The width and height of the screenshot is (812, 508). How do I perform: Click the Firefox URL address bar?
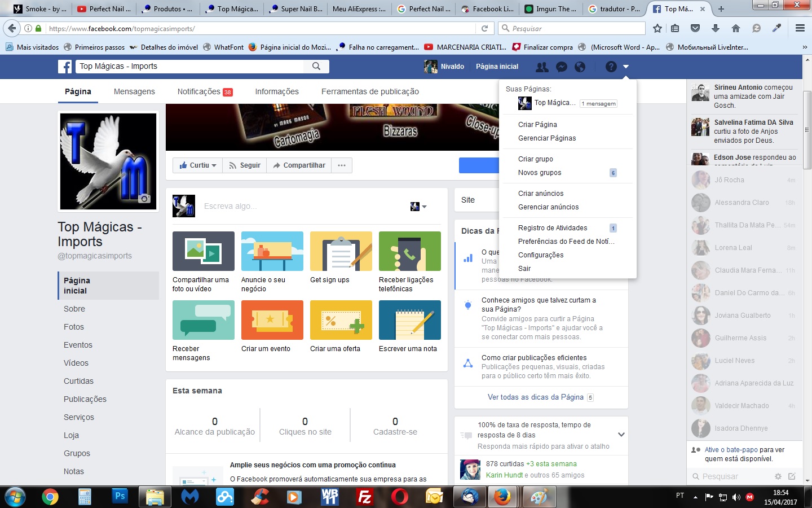point(261,28)
